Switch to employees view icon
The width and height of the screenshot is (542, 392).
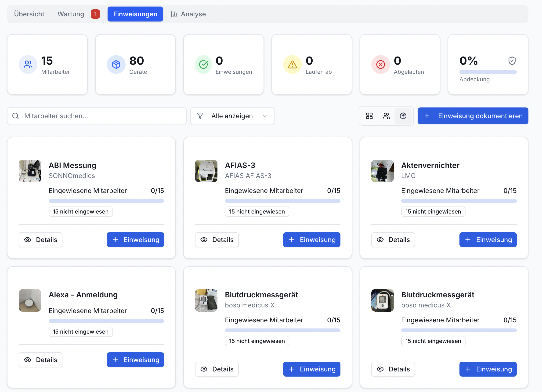pyautogui.click(x=386, y=116)
